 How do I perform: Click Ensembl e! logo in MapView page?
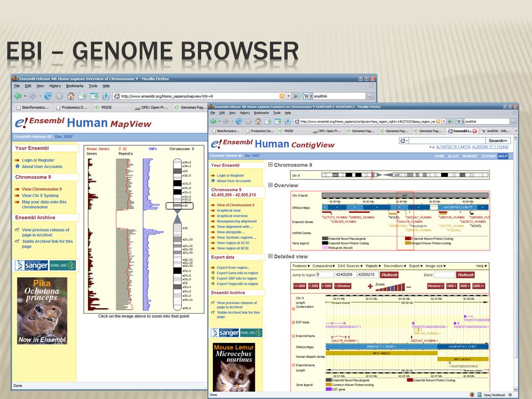pyautogui.click(x=21, y=123)
